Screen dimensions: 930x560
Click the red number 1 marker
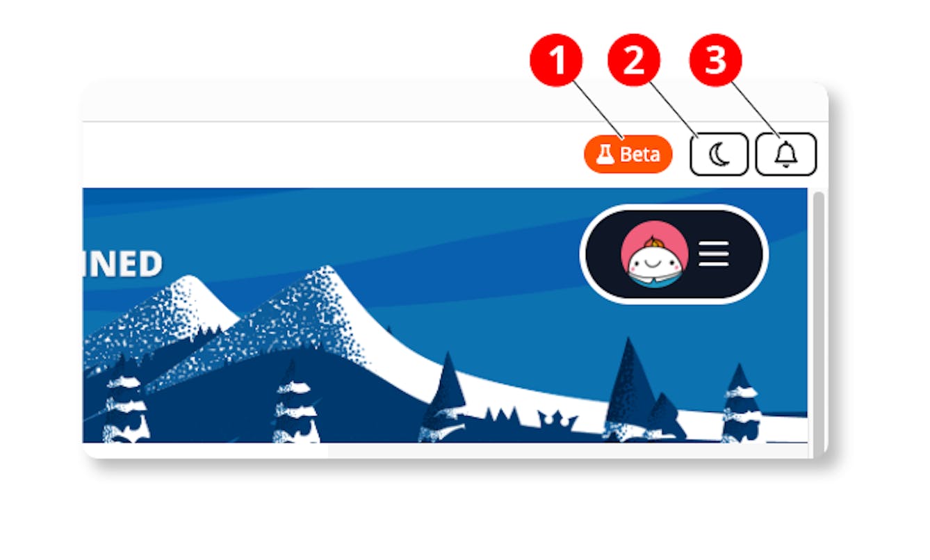click(x=556, y=61)
